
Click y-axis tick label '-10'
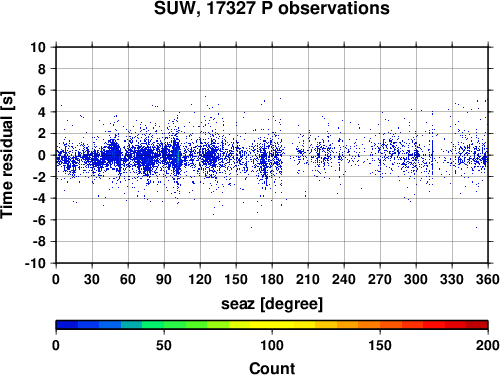pos(36,263)
